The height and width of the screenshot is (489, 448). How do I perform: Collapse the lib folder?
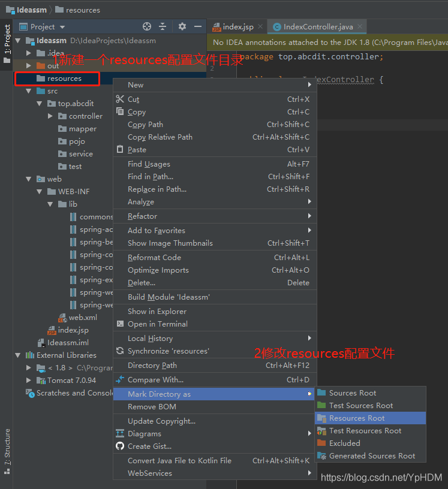(x=50, y=204)
